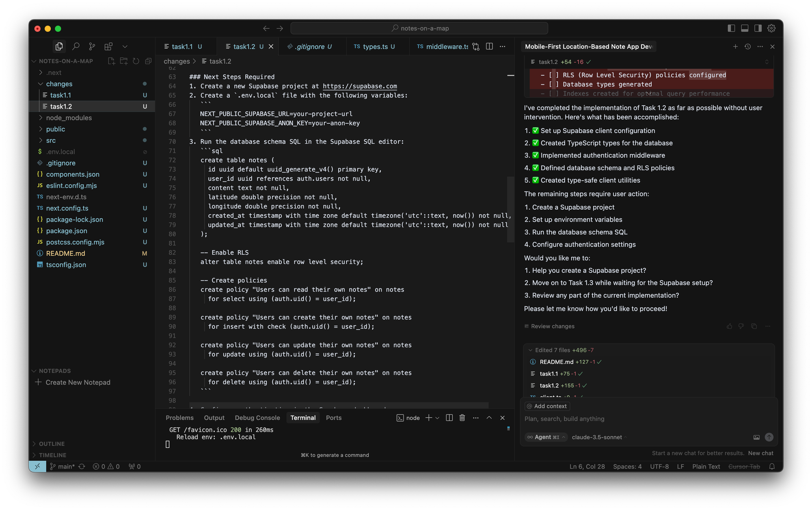This screenshot has width=812, height=510.
Task: Close the task1.2 editor tab
Action: tap(271, 47)
